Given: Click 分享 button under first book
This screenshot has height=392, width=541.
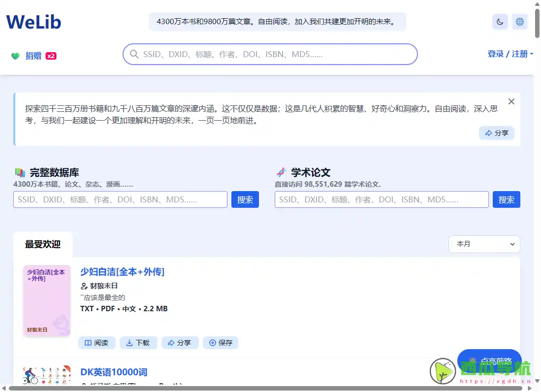Looking at the screenshot, I should 180,343.
